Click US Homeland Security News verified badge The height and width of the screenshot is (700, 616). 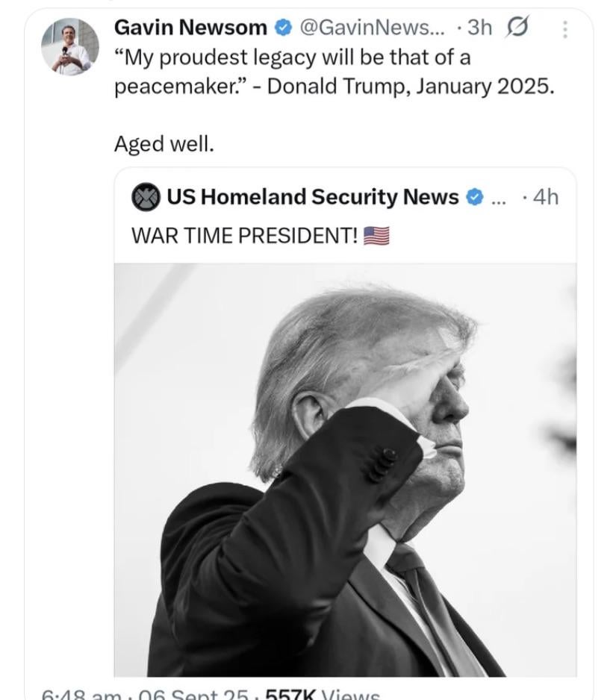[x=473, y=197]
